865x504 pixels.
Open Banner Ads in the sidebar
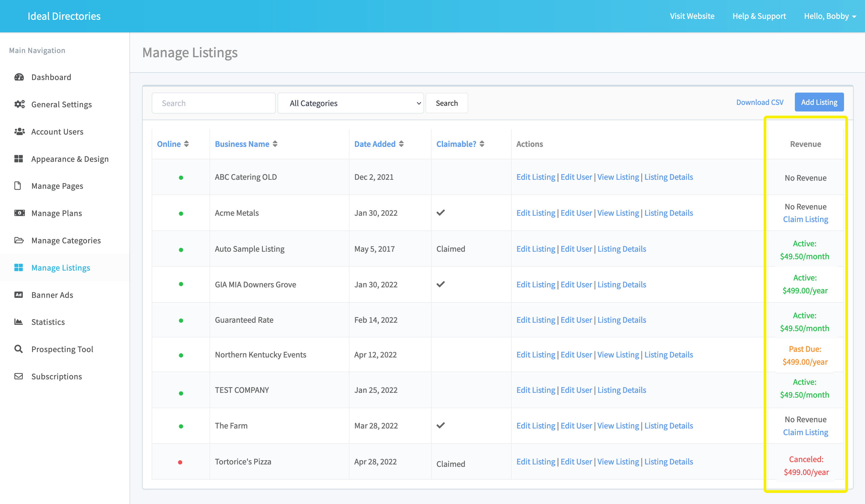(x=52, y=295)
